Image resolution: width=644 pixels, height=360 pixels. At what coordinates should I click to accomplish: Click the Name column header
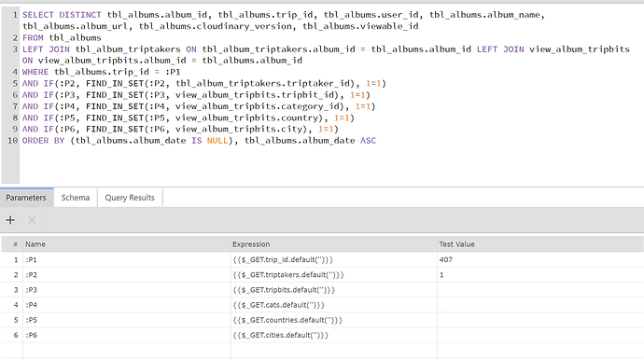click(127, 244)
